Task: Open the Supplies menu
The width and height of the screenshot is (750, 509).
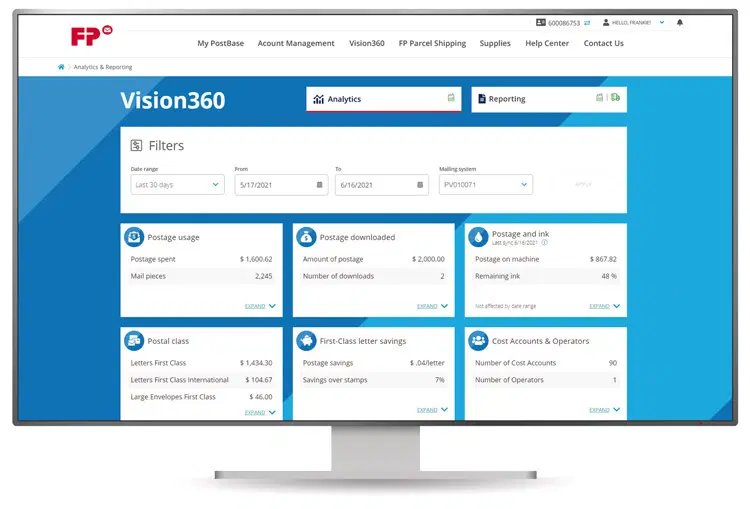Action: pyautogui.click(x=495, y=43)
